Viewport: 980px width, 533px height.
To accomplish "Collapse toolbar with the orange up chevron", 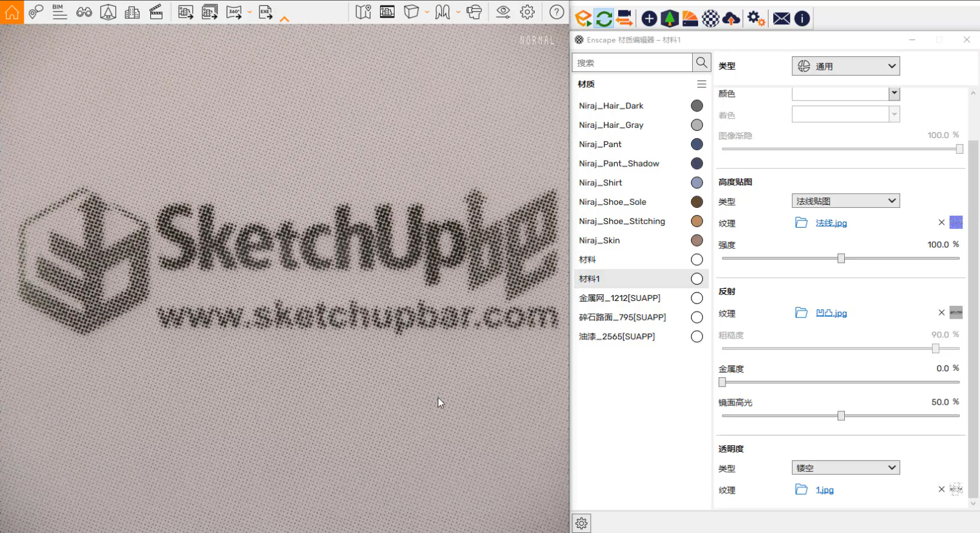I will point(284,19).
